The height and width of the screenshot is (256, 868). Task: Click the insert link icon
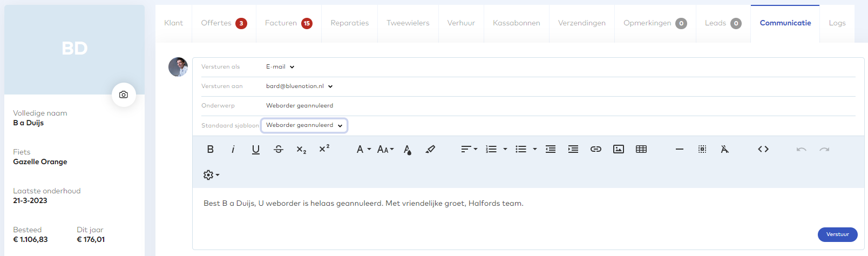point(596,150)
